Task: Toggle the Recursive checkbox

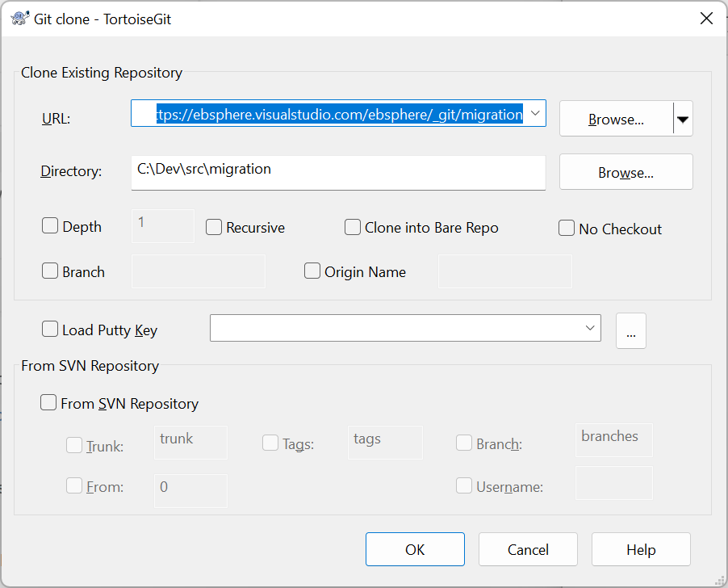Action: click(x=214, y=227)
